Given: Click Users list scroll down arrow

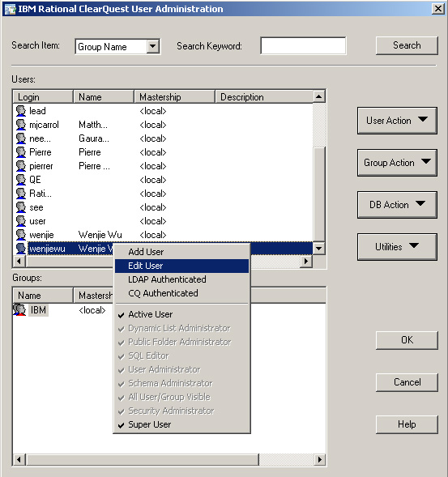Looking at the screenshot, I should [318, 249].
